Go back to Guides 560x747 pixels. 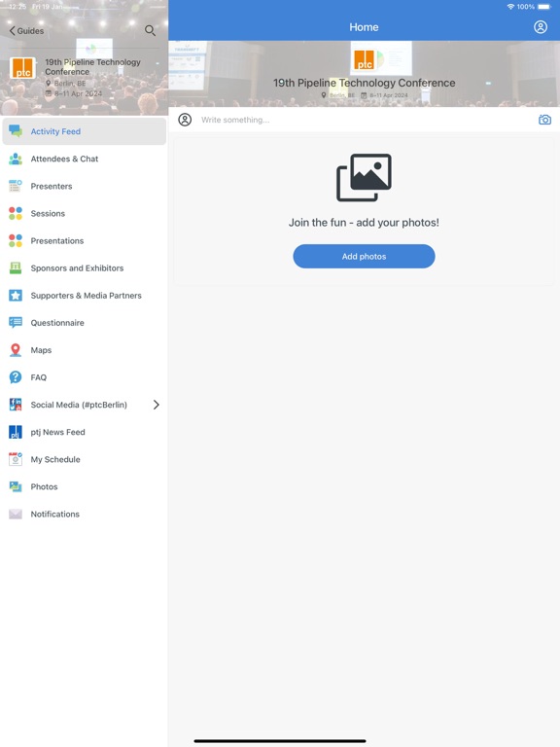pos(26,31)
